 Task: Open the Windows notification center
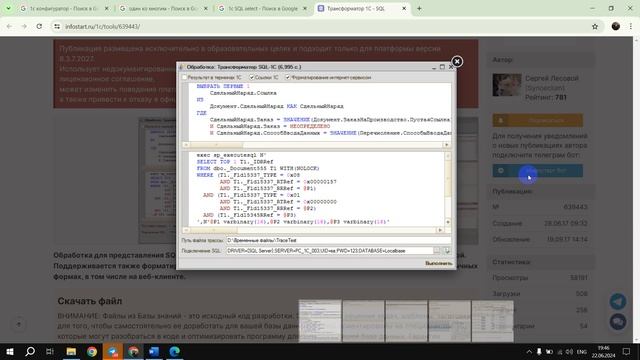[x=627, y=351]
